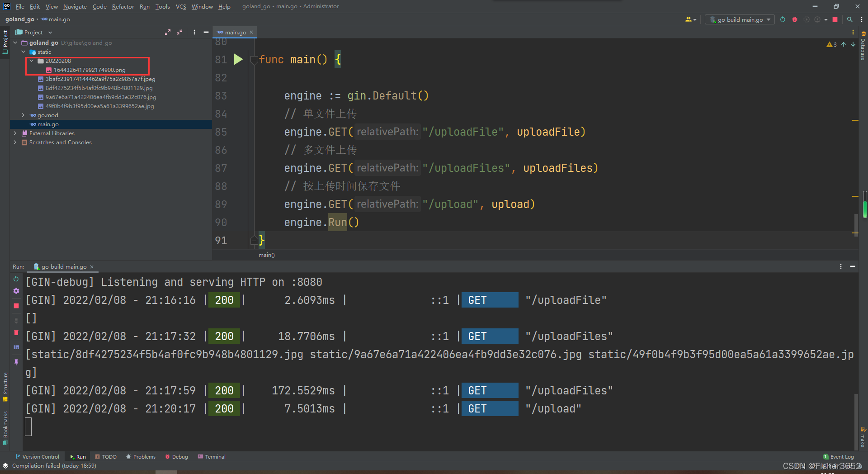Open run configuration settings gear in Run panel
The width and height of the screenshot is (868, 474).
coord(16,291)
